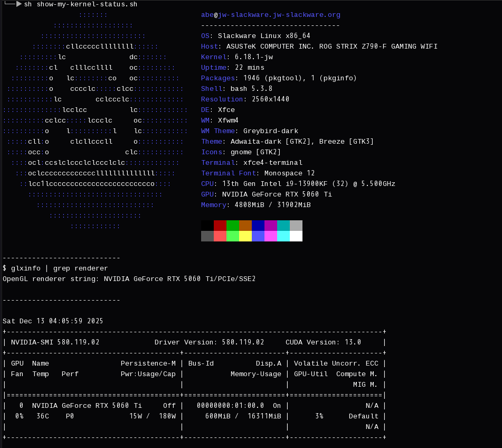Click the dark blue palette swatch

click(x=258, y=226)
